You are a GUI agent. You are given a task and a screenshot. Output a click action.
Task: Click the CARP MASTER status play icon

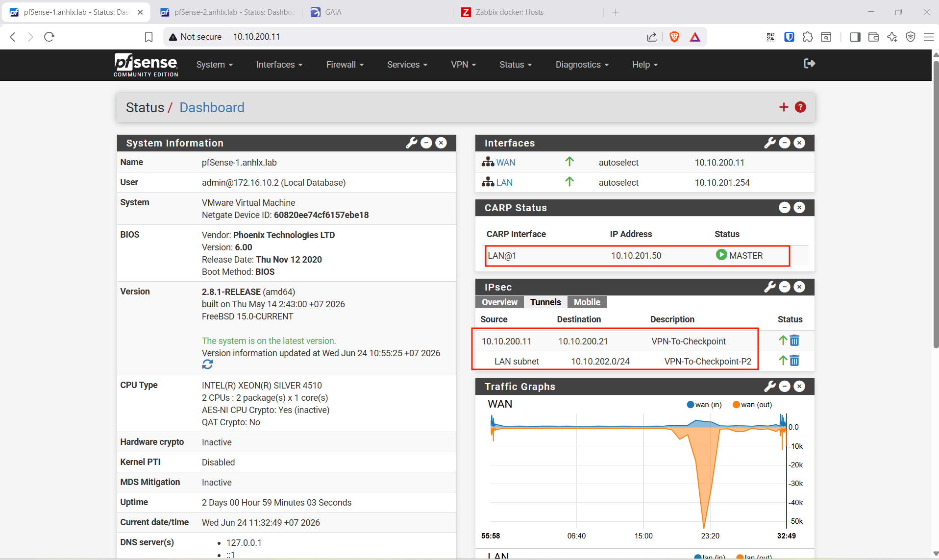click(721, 255)
